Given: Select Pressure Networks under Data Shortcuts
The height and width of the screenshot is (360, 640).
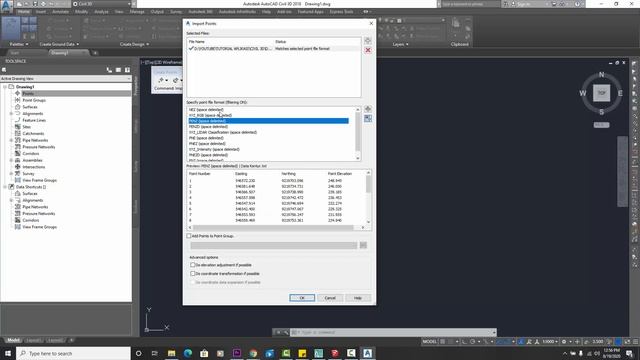Looking at the screenshot, I should [39, 213].
